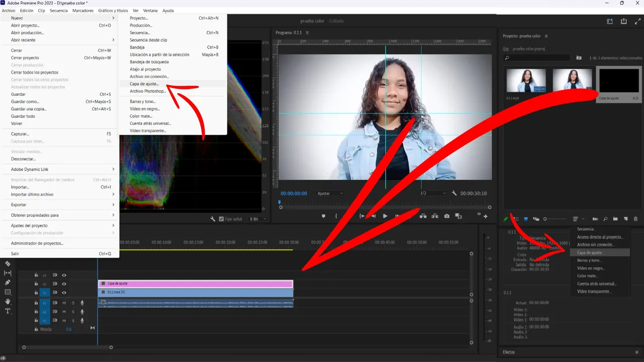Select the pink Capa de ajuste timeline clip
644x362 pixels.
[195, 284]
